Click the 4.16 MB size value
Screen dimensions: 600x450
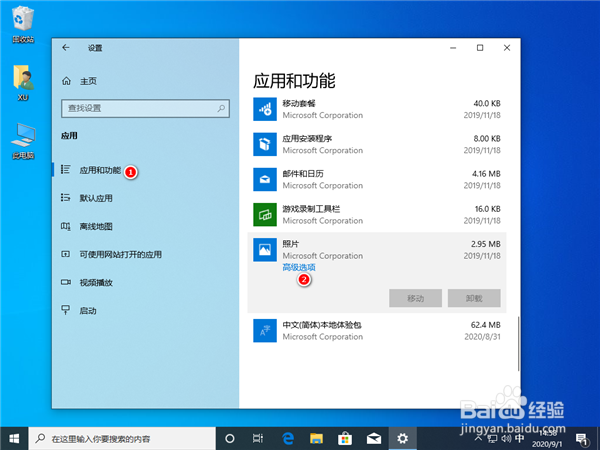point(486,174)
